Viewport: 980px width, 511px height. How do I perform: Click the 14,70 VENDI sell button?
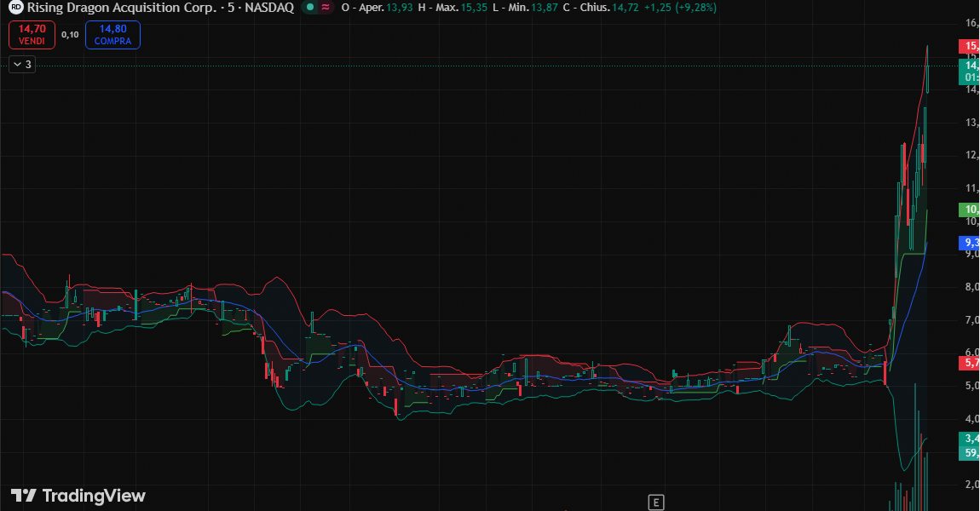pos(32,34)
